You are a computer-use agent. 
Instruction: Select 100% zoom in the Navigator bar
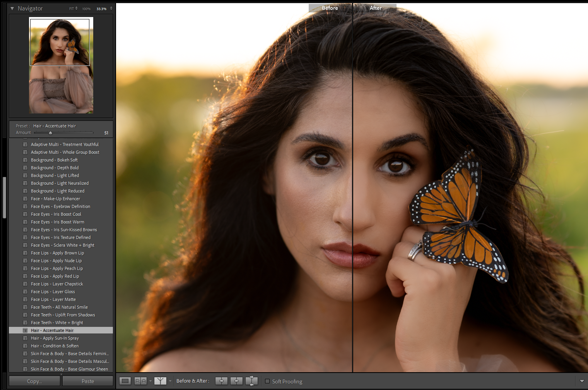(86, 8)
